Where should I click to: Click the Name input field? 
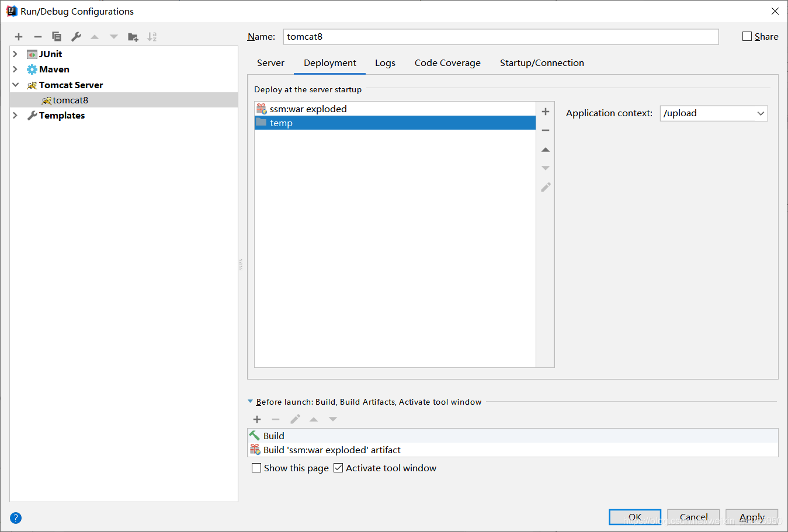501,37
